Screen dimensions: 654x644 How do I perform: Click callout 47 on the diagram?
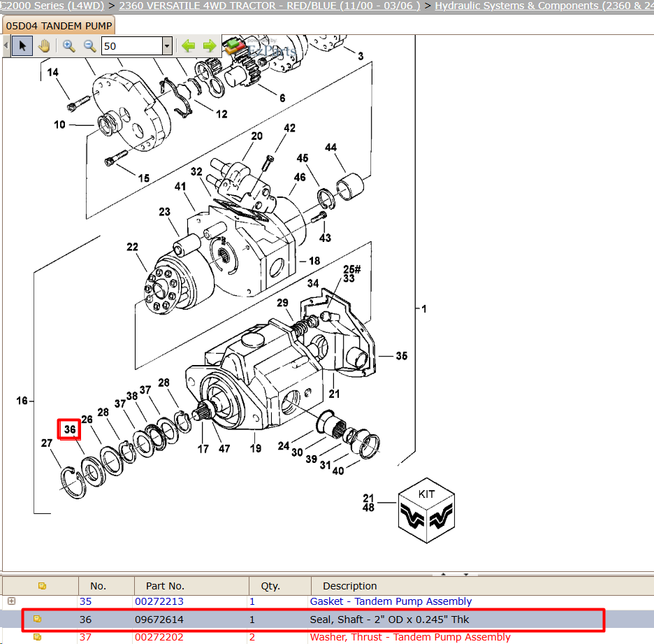224,449
